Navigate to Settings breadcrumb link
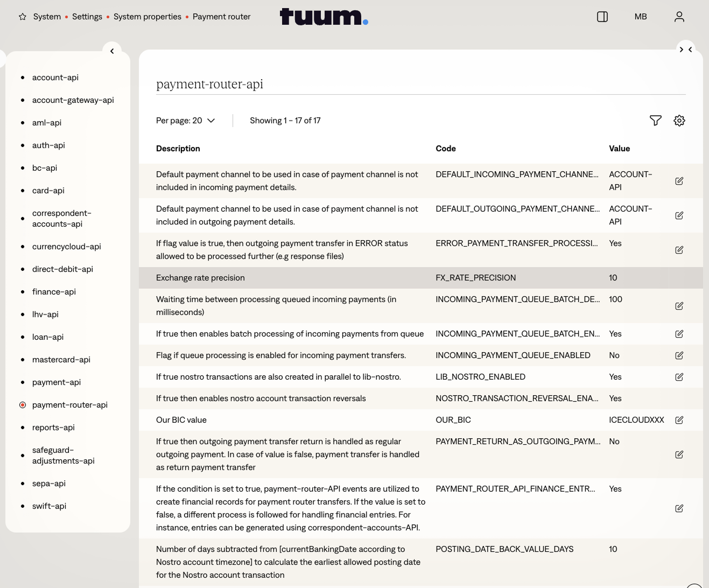Viewport: 709px width, 588px height. pos(87,17)
